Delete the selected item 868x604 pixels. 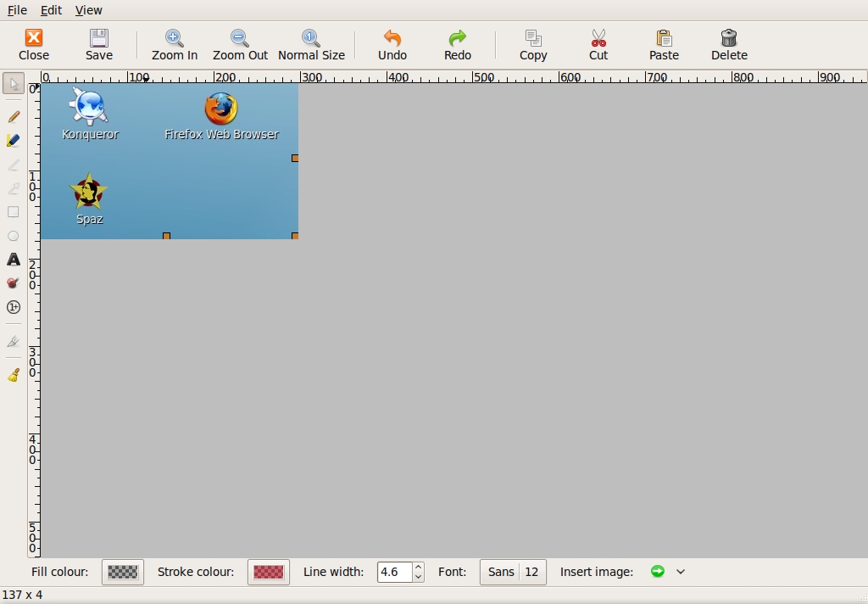click(729, 45)
